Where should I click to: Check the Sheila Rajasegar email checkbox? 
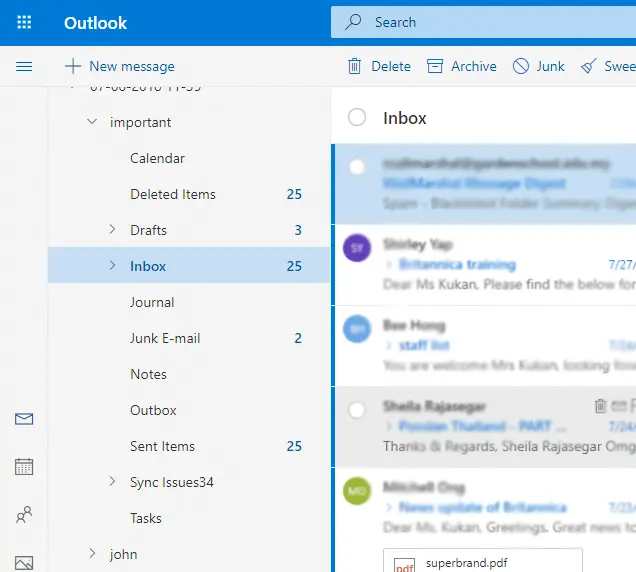[357, 410]
